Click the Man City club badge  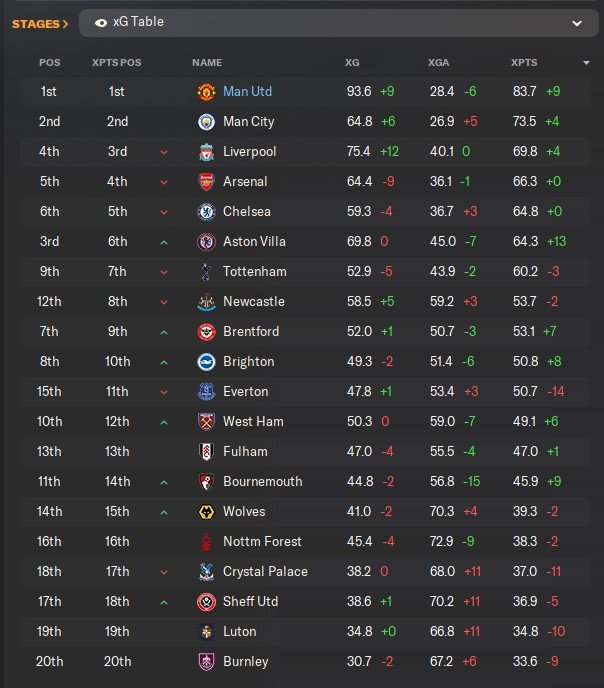click(207, 122)
